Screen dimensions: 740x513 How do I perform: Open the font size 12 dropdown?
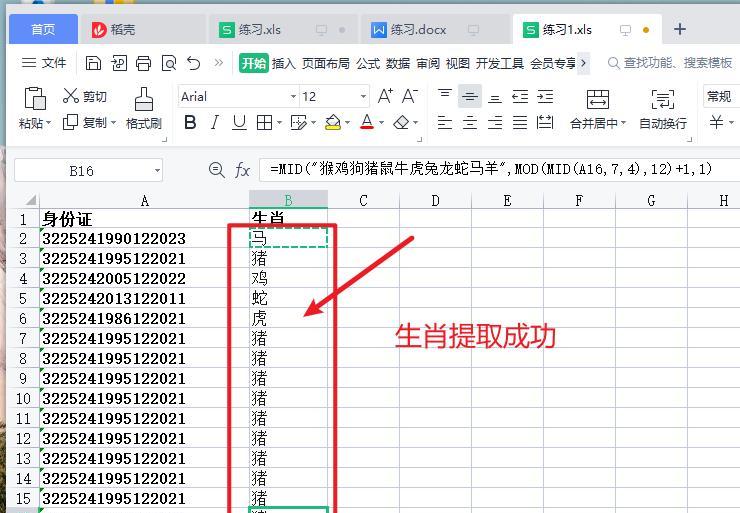pos(363,97)
